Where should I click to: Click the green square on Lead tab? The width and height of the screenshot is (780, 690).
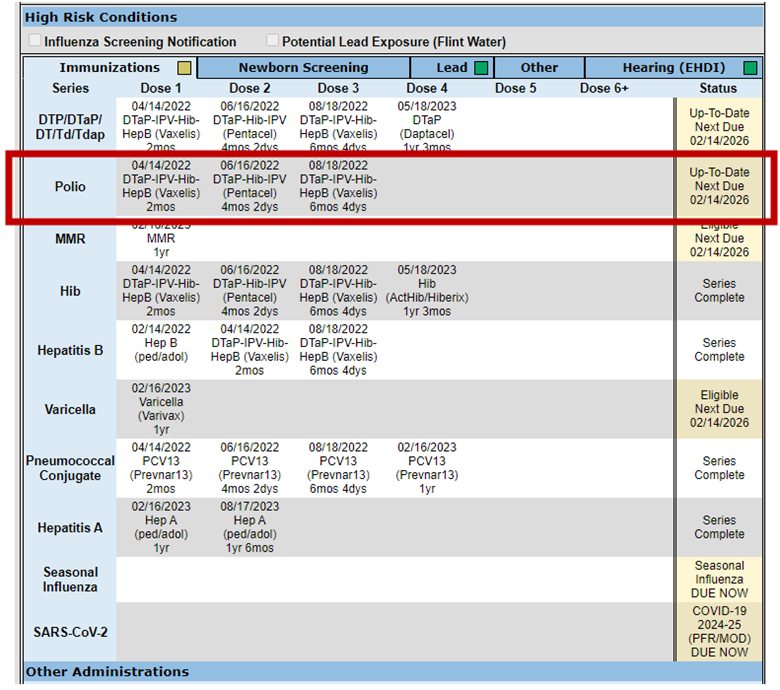coord(481,68)
